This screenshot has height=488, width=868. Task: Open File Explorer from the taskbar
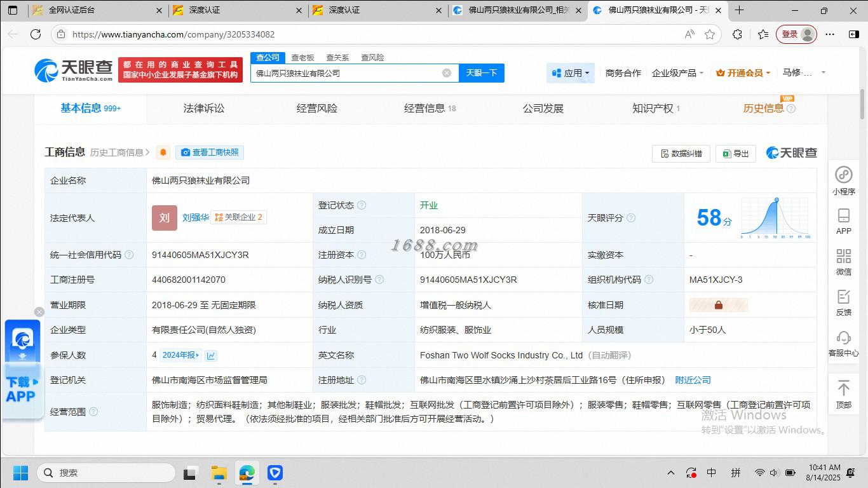point(219,473)
